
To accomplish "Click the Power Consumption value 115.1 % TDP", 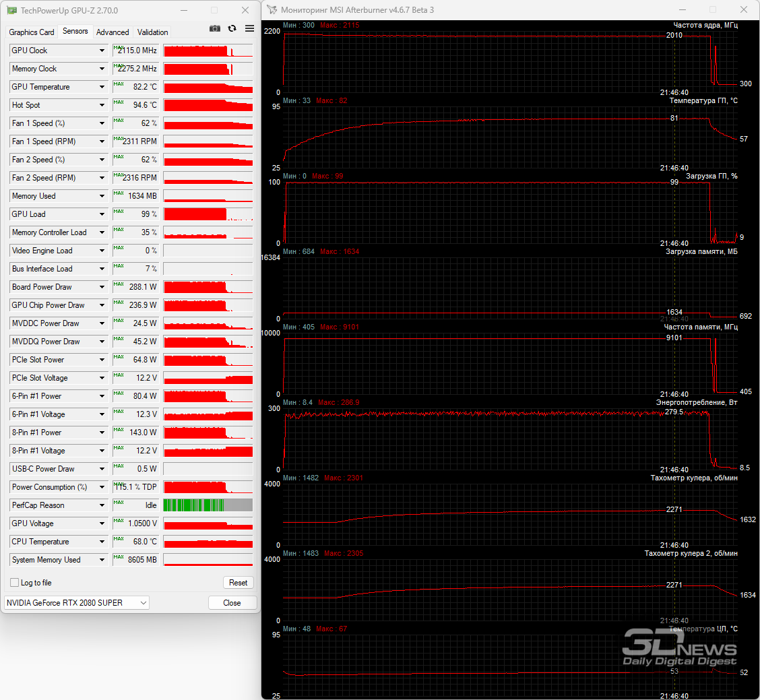I will (135, 487).
